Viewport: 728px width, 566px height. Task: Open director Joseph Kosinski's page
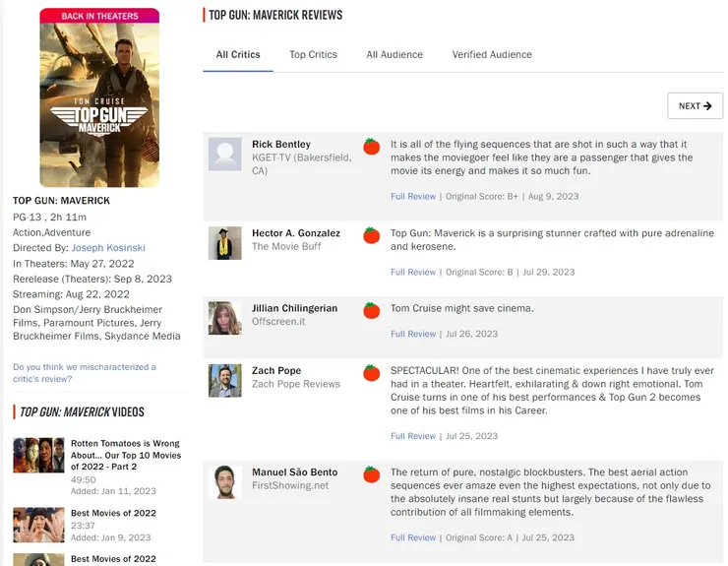coord(108,248)
